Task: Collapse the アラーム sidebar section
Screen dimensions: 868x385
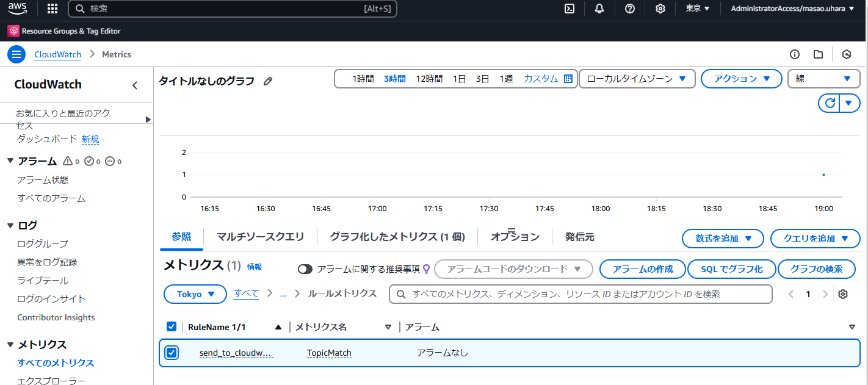Action: 10,161
